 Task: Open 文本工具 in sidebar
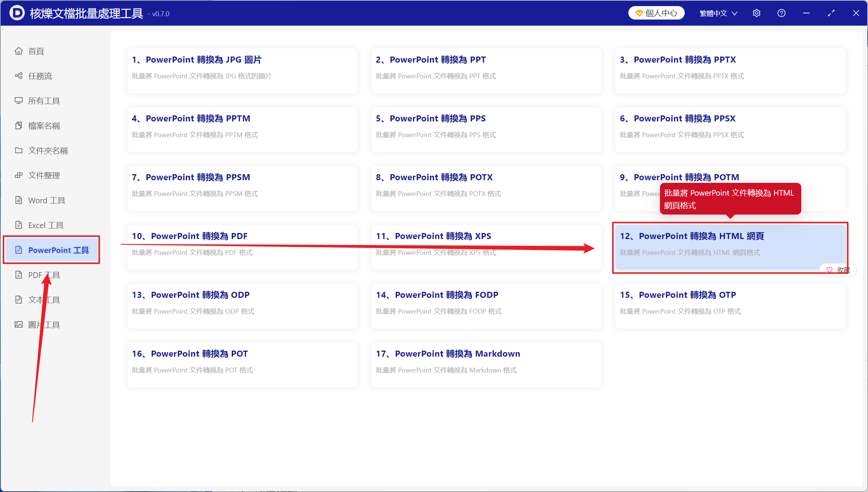pyautogui.click(x=51, y=300)
